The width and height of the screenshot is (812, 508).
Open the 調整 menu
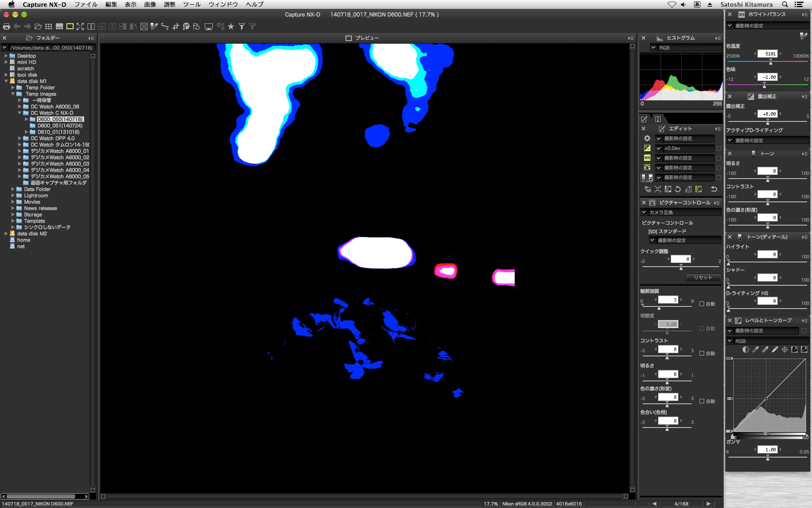pos(169,4)
